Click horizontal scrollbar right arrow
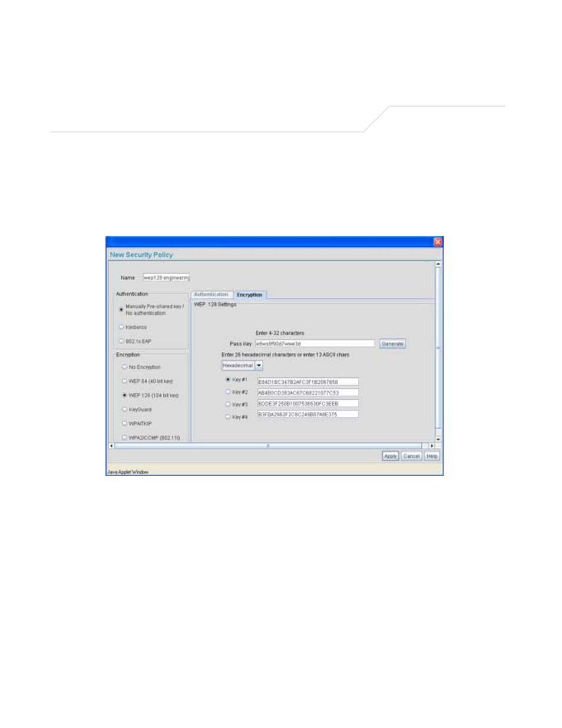562x728 pixels. [x=432, y=446]
